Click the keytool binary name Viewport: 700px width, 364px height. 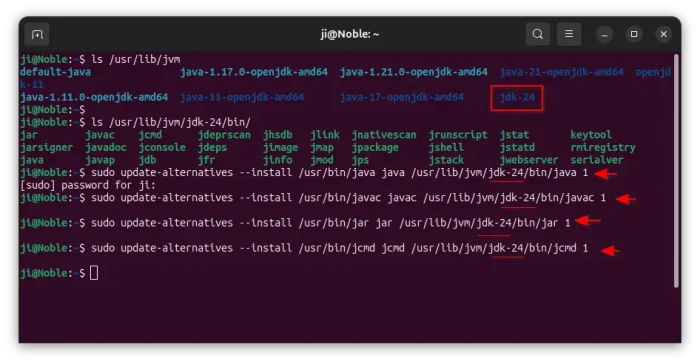(591, 135)
